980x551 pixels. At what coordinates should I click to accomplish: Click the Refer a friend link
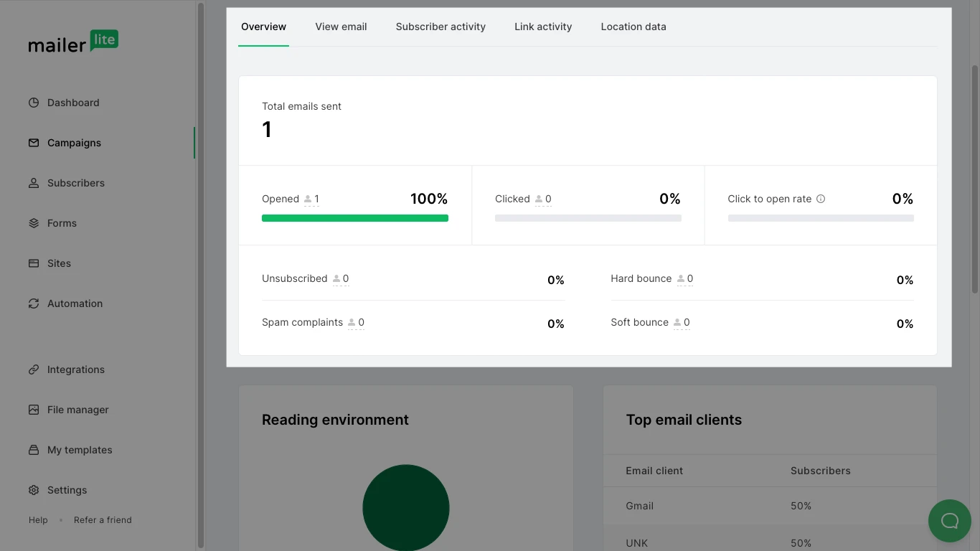coord(103,520)
